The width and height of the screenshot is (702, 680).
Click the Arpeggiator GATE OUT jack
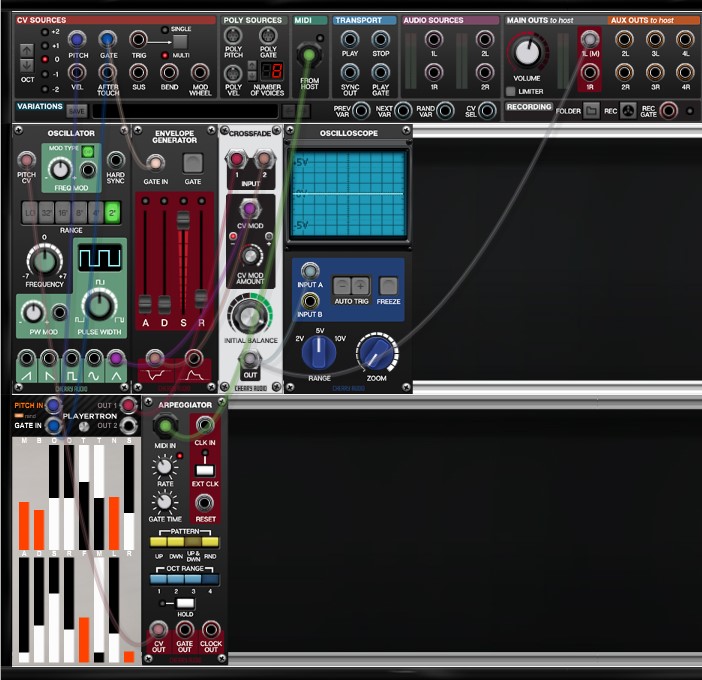(184, 629)
